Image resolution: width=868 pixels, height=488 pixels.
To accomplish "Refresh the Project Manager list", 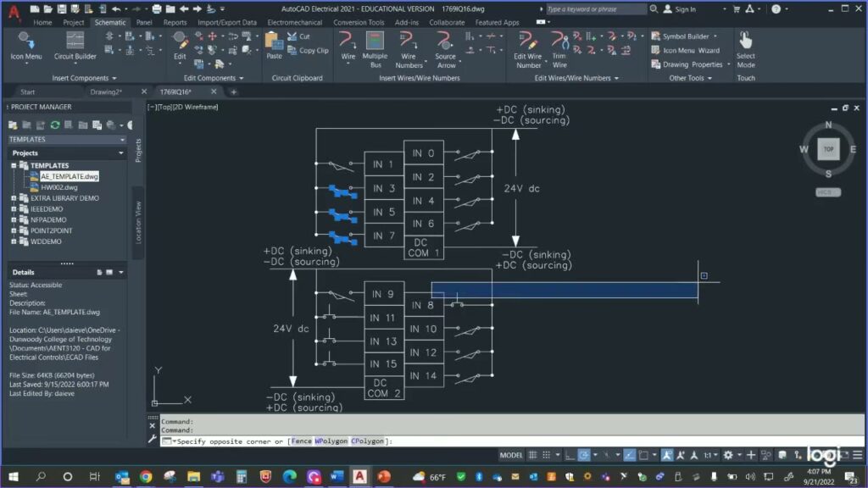I will click(54, 125).
